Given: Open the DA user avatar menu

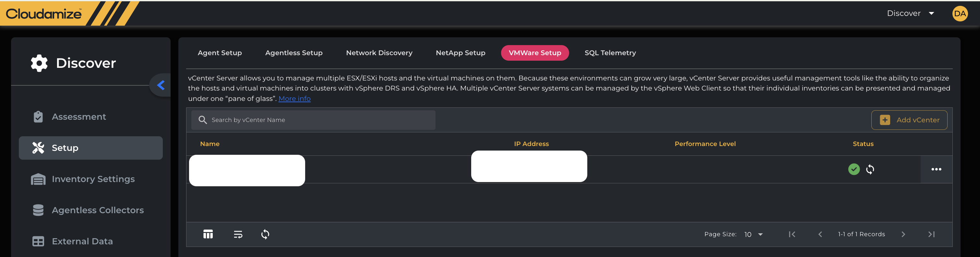Looking at the screenshot, I should point(960,14).
